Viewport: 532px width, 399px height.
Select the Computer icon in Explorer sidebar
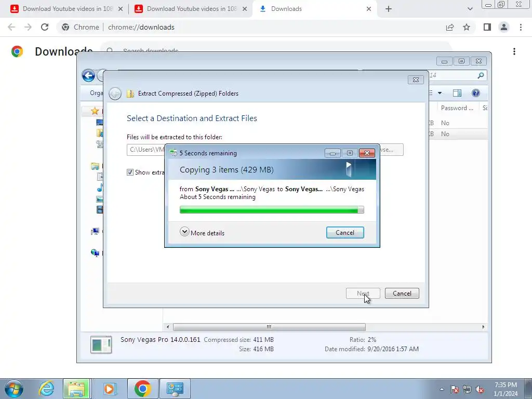coord(95,231)
